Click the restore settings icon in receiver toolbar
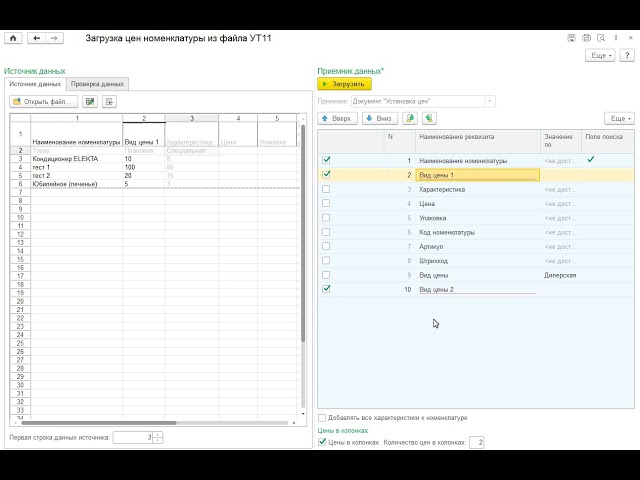The image size is (640, 480). coord(429,118)
